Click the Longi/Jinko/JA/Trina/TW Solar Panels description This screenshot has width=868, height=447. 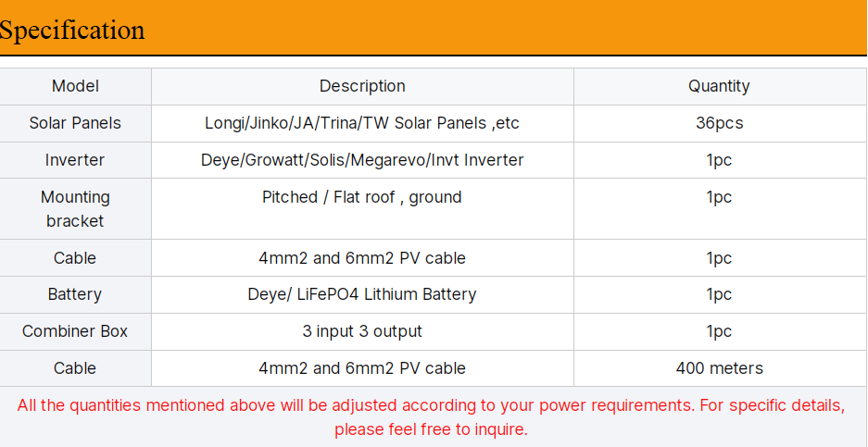point(362,123)
